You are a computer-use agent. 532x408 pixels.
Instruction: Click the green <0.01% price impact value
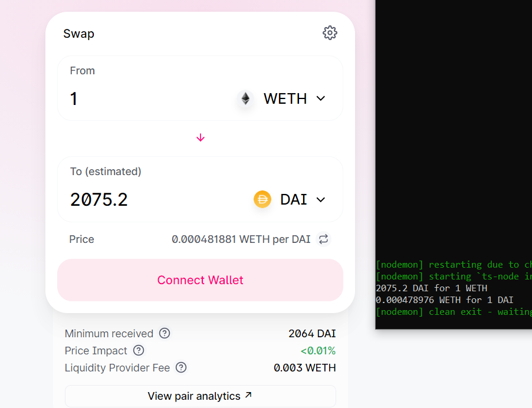[x=318, y=351]
